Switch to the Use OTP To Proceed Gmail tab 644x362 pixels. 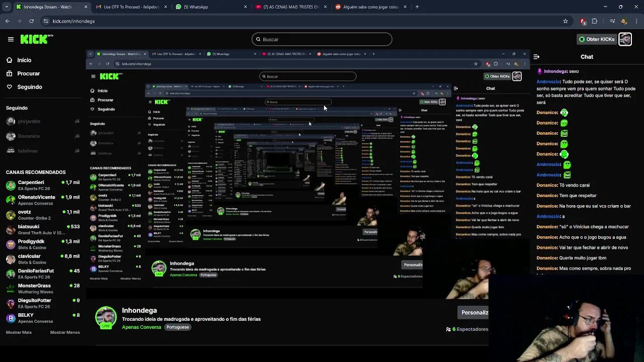pos(131,7)
